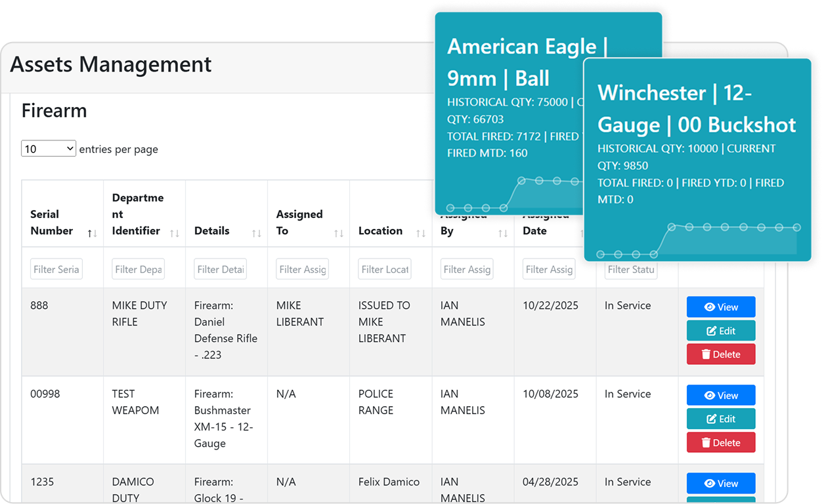Select Assets Management page heading
This screenshot has height=504, width=824.
pos(111,64)
